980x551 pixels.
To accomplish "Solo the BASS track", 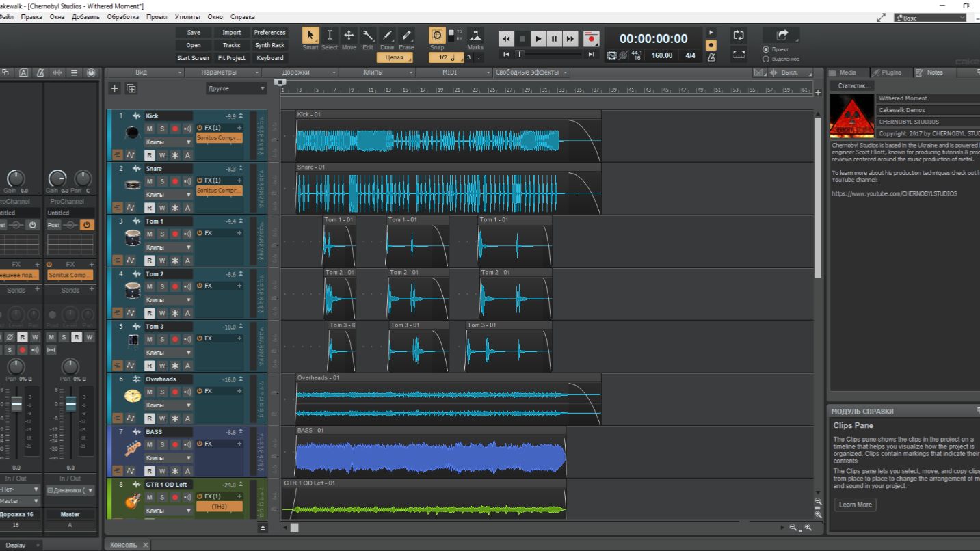I will (x=162, y=444).
